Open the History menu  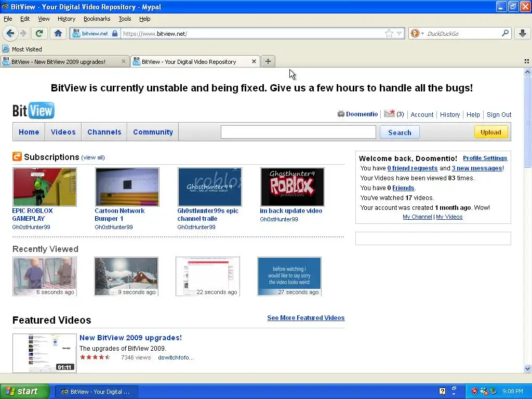click(x=66, y=19)
